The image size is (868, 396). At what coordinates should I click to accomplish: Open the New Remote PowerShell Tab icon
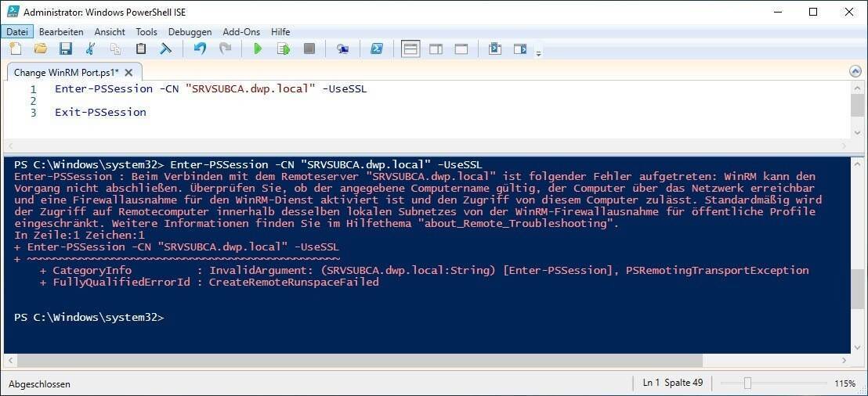point(342,49)
